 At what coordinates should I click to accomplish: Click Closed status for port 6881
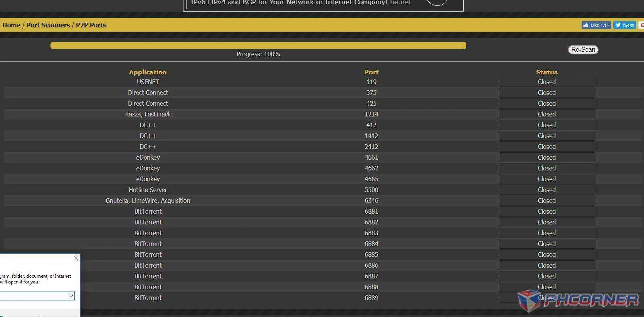tap(546, 211)
